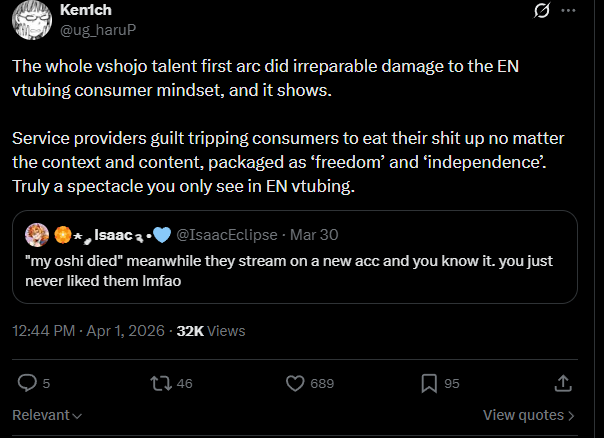
Task: Click the Grok explain icon
Action: click(x=541, y=11)
